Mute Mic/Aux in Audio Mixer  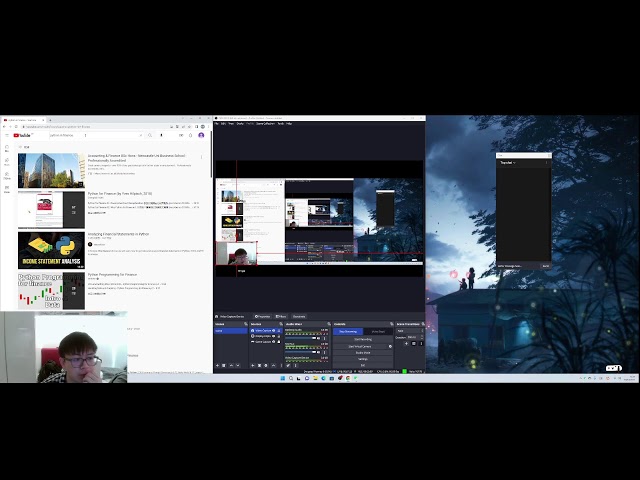(x=319, y=352)
